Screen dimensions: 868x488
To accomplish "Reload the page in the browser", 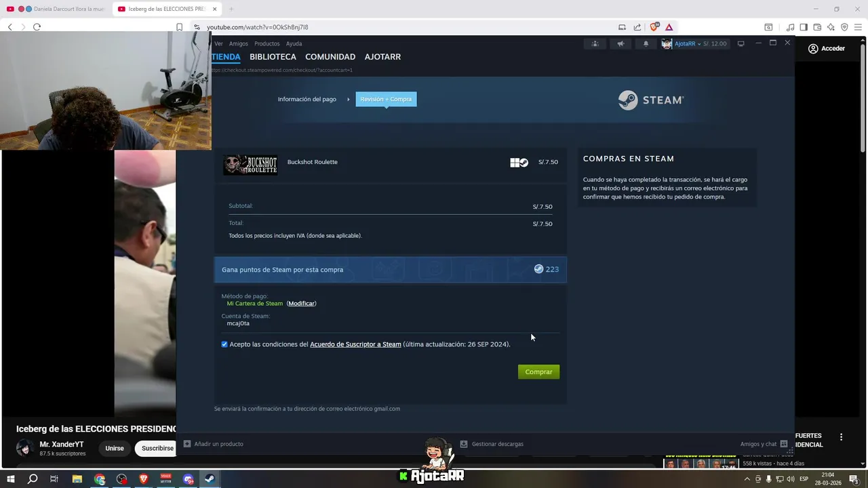I will [37, 27].
